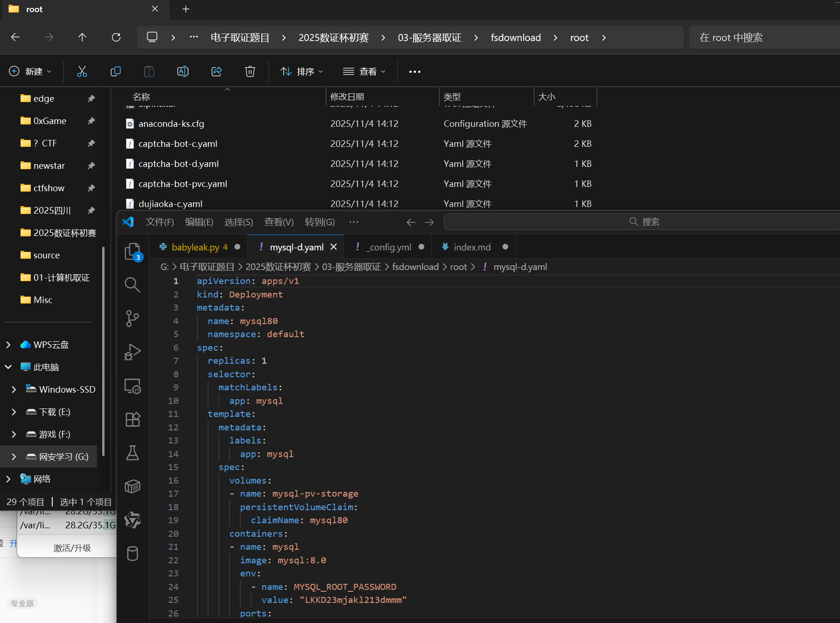
Task: Open the Remote Explorer view
Action: pos(133,386)
